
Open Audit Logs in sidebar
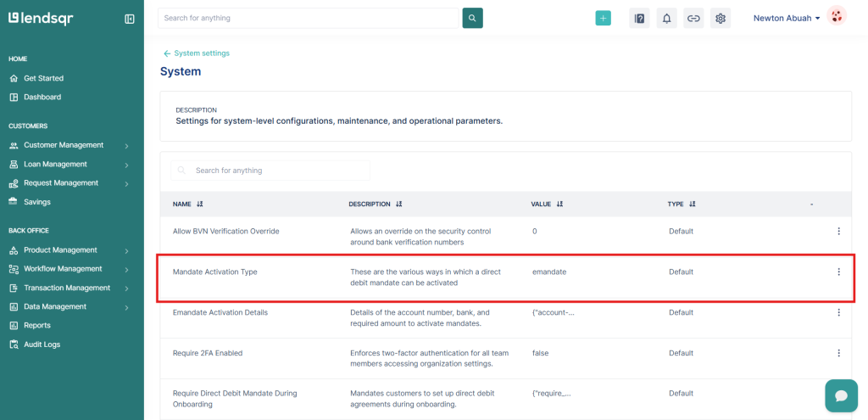tap(42, 344)
